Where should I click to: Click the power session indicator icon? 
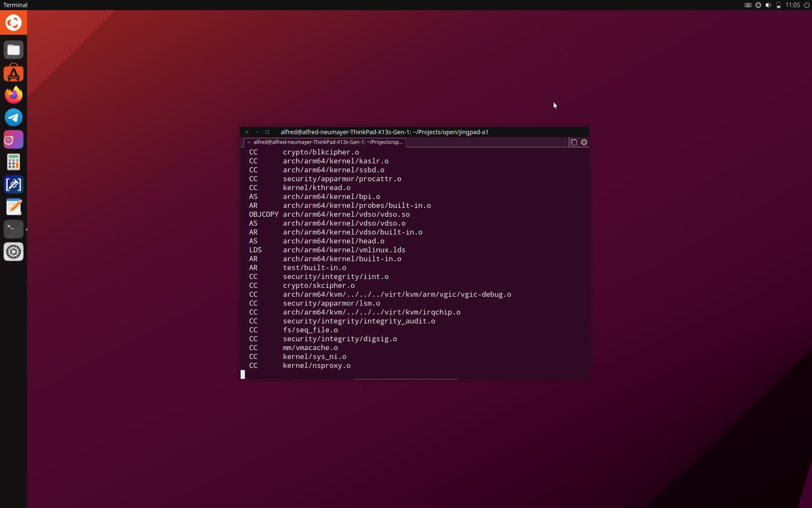(807, 5)
